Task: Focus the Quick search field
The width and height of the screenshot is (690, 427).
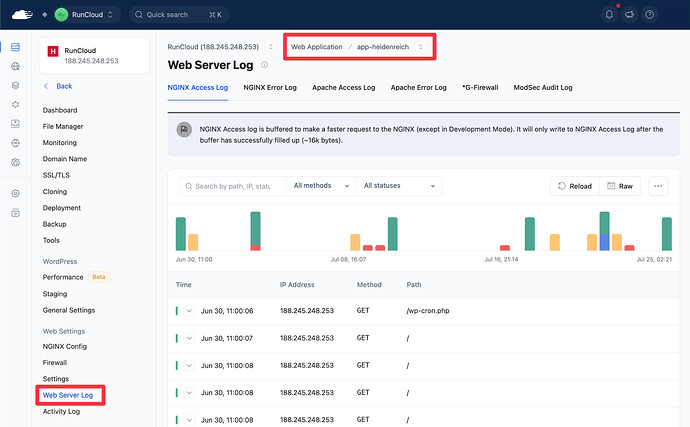Action: point(179,15)
